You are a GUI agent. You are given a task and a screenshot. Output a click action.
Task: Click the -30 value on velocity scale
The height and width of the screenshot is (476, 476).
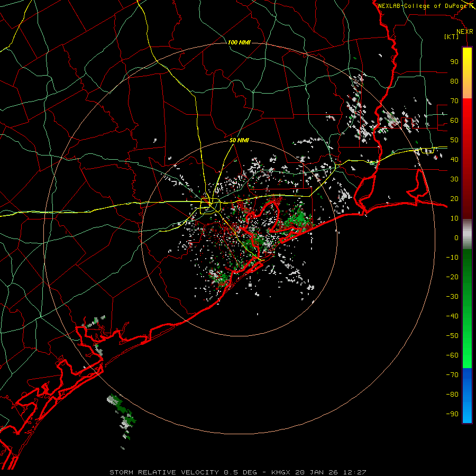click(x=452, y=297)
